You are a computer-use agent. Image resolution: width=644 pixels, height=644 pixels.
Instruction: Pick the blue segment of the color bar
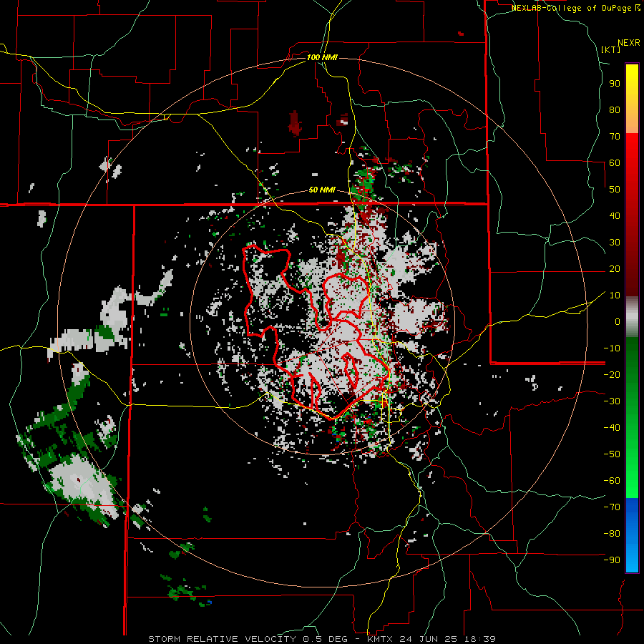pyautogui.click(x=632, y=534)
